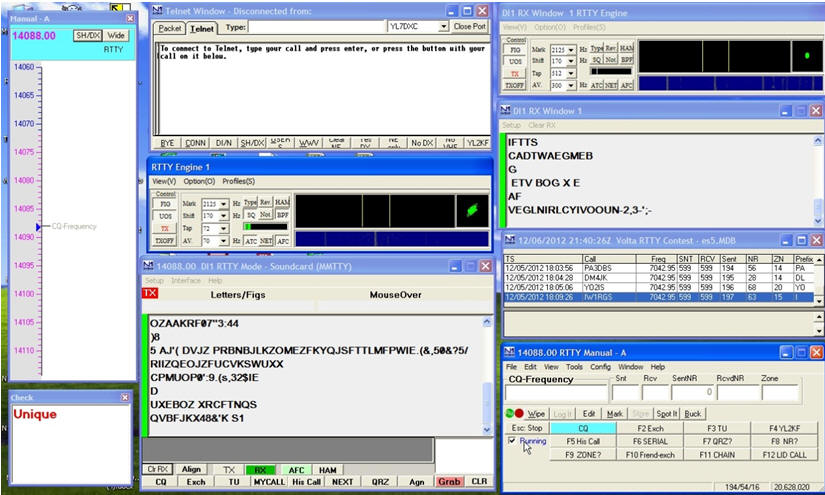This screenshot has height=495, width=825.
Task: Click the red dot icon beside Wipe
Action: click(519, 412)
